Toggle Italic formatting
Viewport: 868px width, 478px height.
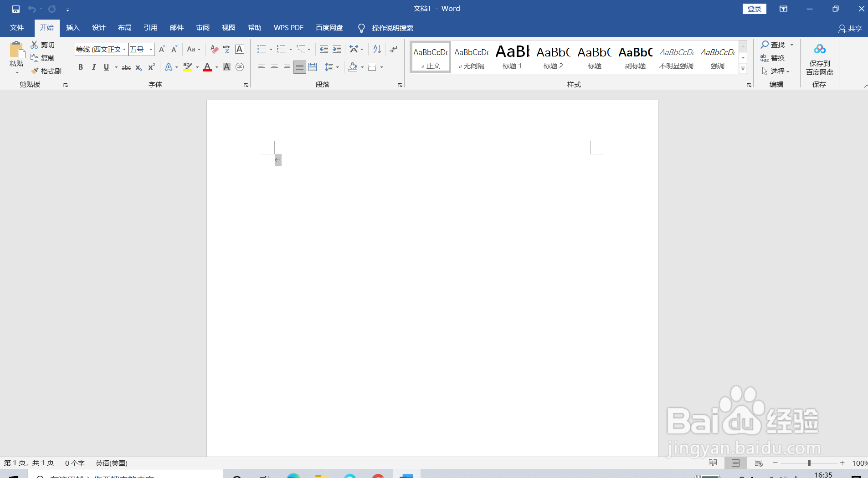93,67
